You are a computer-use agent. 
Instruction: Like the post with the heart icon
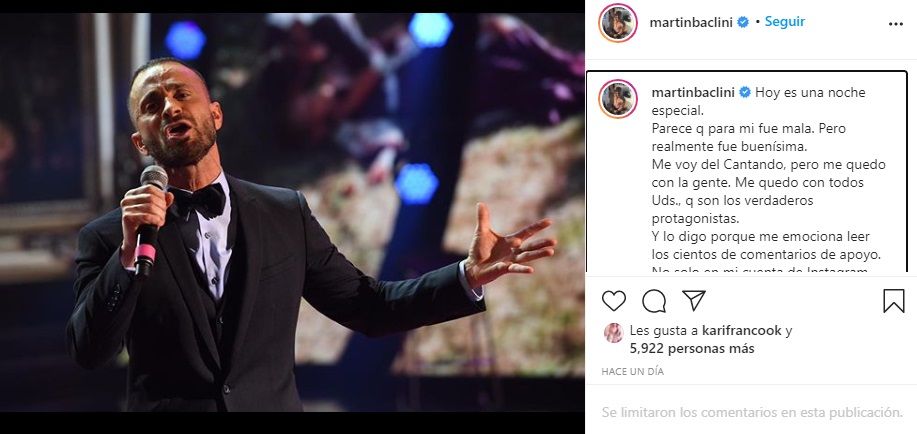coord(614,300)
